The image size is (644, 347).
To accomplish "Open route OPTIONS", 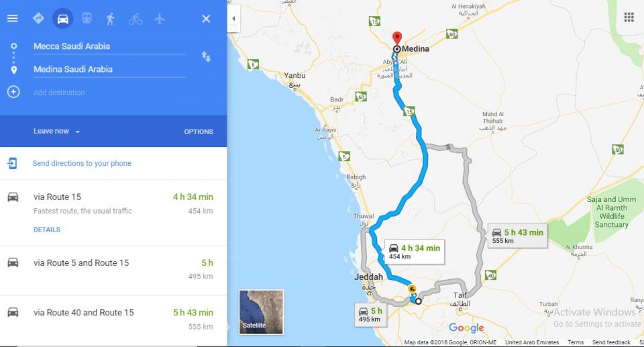I will 199,132.
